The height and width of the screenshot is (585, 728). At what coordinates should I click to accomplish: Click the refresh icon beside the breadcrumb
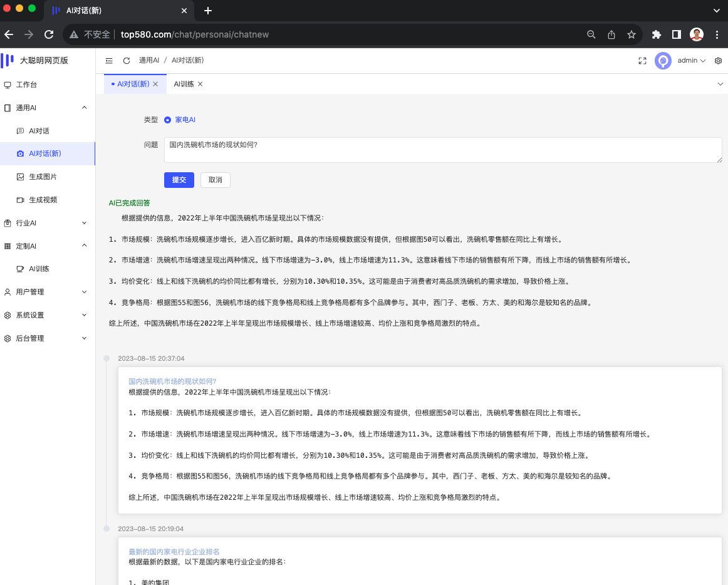(x=127, y=61)
